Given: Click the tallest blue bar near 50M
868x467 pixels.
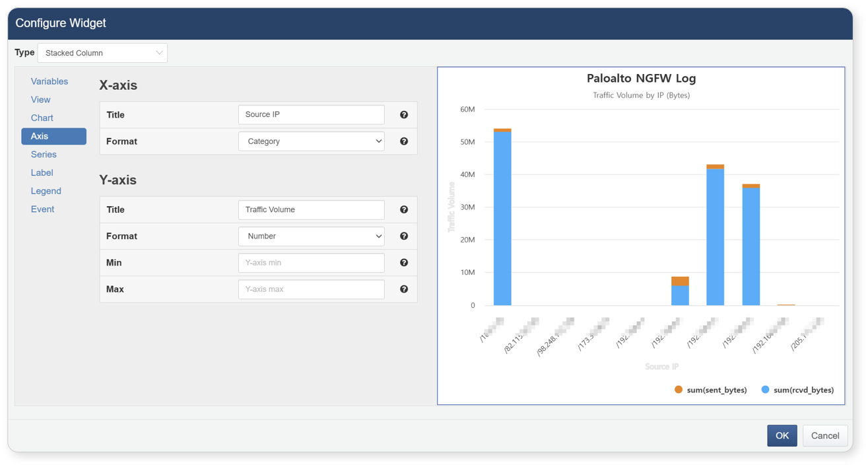Looking at the screenshot, I should coord(502,219).
